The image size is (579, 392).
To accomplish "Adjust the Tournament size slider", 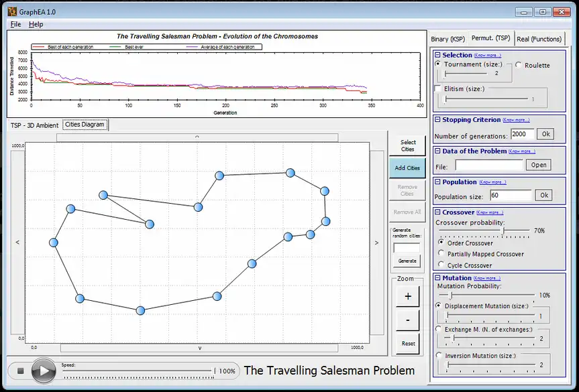I will coord(465,74).
